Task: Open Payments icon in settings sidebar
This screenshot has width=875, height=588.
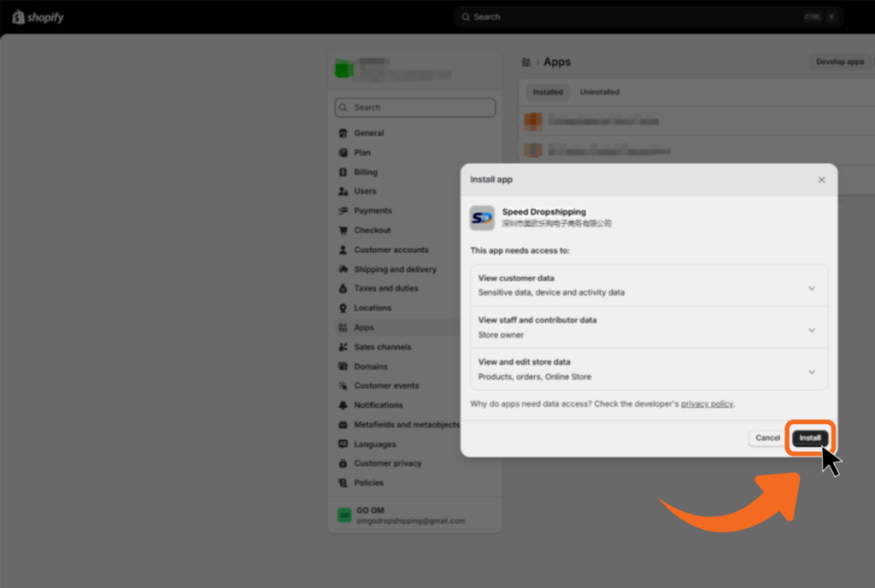Action: coord(344,211)
